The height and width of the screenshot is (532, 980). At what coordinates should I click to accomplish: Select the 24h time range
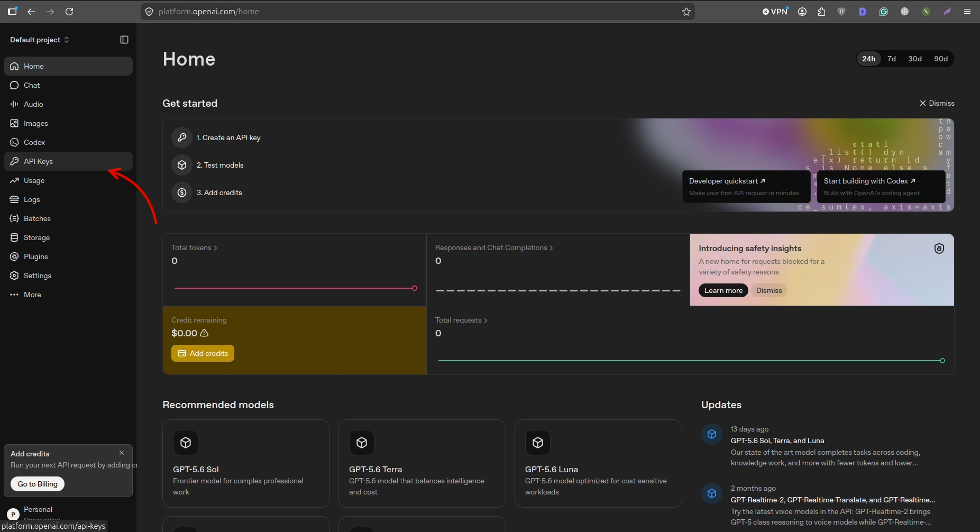pos(868,59)
